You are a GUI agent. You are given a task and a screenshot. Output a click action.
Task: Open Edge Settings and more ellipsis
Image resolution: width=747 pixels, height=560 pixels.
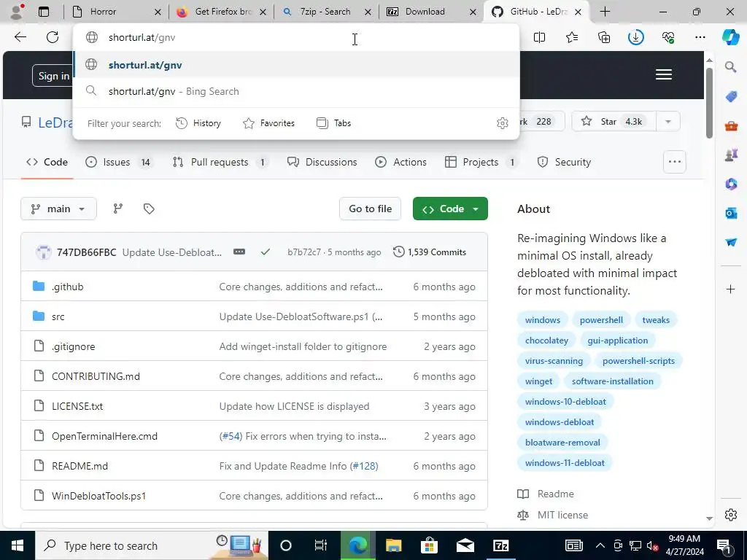coord(700,37)
